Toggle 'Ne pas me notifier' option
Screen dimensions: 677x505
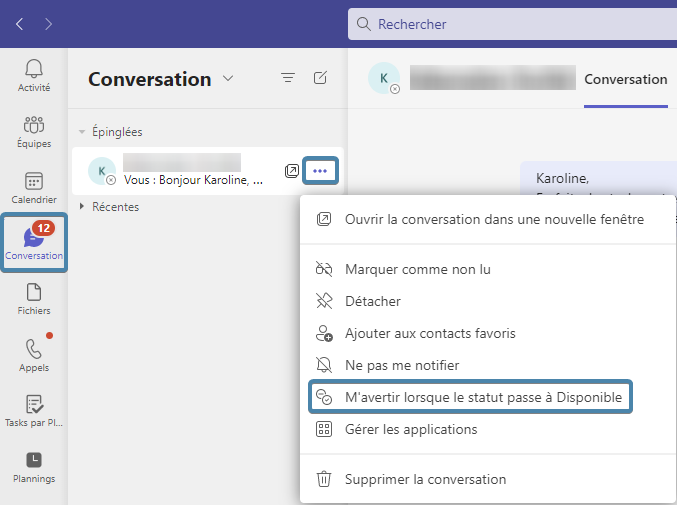[x=401, y=365]
